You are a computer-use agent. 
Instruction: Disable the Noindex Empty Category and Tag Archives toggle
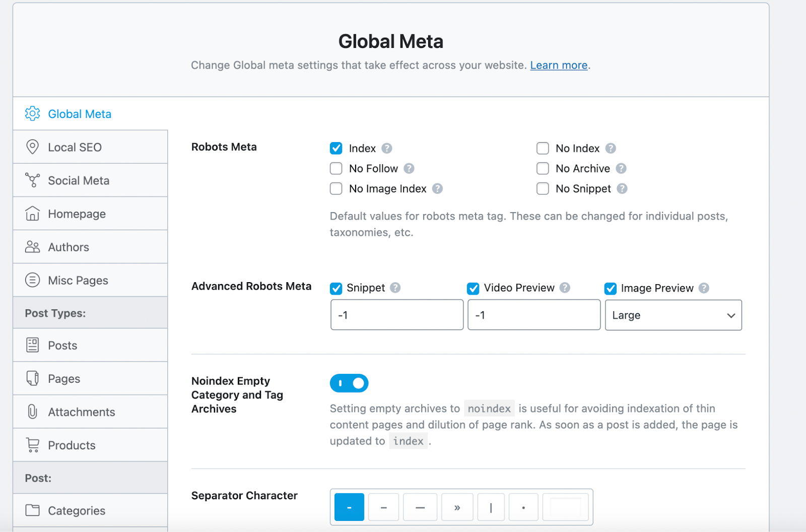349,383
